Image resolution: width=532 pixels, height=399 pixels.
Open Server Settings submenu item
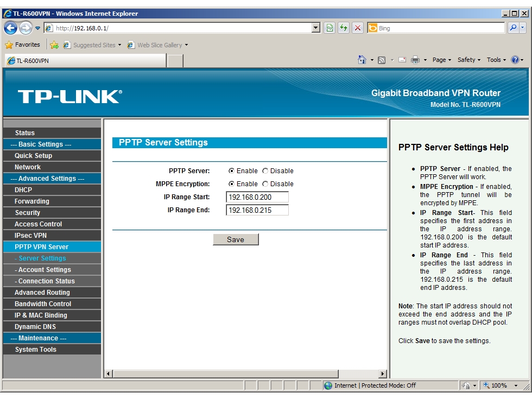tap(52, 258)
